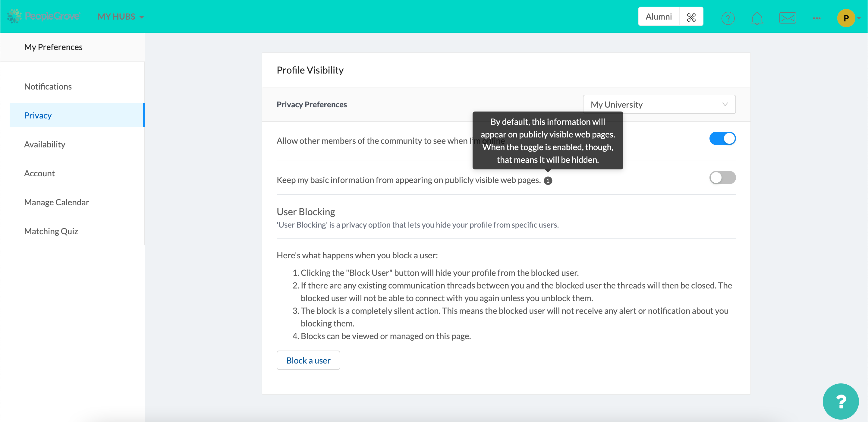Click the three-dot more options icon
The width and height of the screenshot is (868, 422).
click(x=816, y=18)
